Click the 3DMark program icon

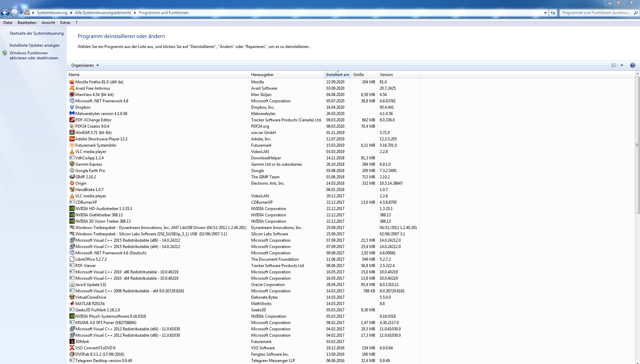(x=72, y=342)
